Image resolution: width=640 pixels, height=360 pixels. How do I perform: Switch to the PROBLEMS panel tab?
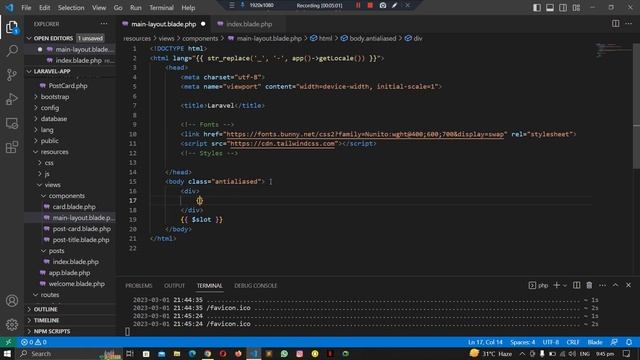click(x=139, y=285)
